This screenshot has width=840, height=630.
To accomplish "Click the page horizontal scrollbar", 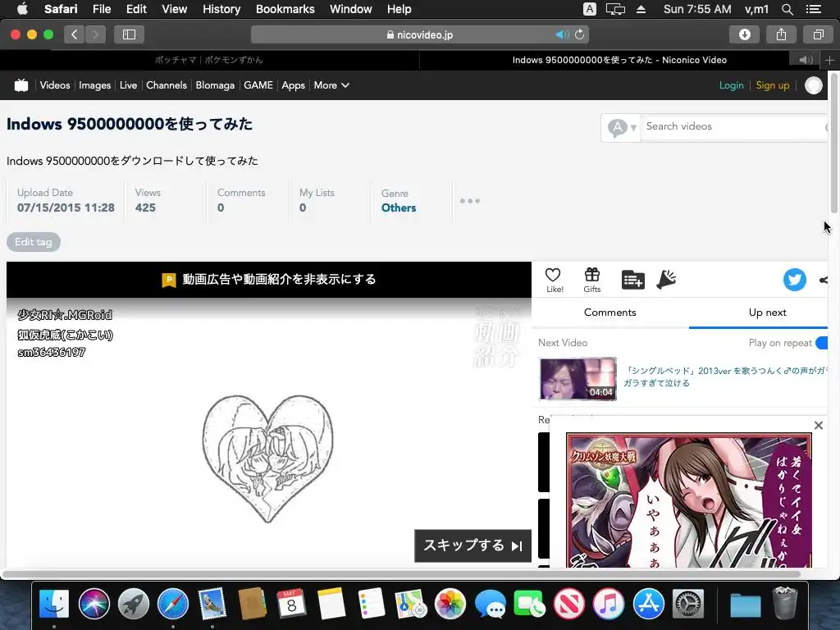I will click(401, 573).
